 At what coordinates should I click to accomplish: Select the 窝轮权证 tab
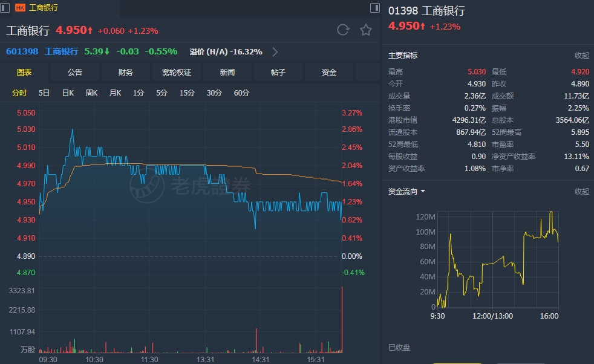177,73
